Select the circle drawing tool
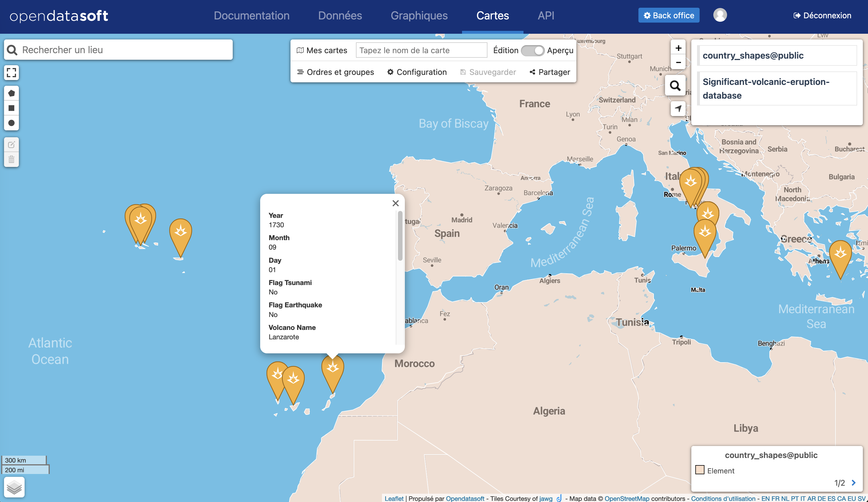 (11, 123)
